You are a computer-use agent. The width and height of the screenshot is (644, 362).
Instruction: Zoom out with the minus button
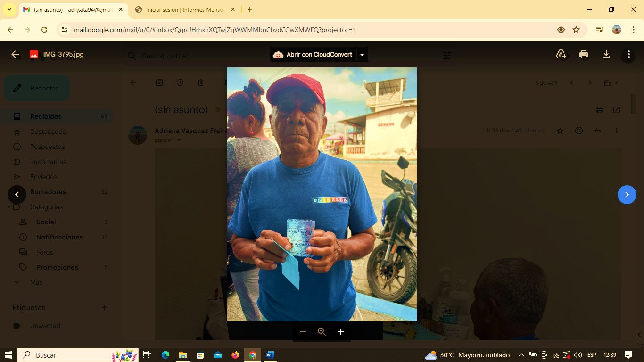(303, 332)
